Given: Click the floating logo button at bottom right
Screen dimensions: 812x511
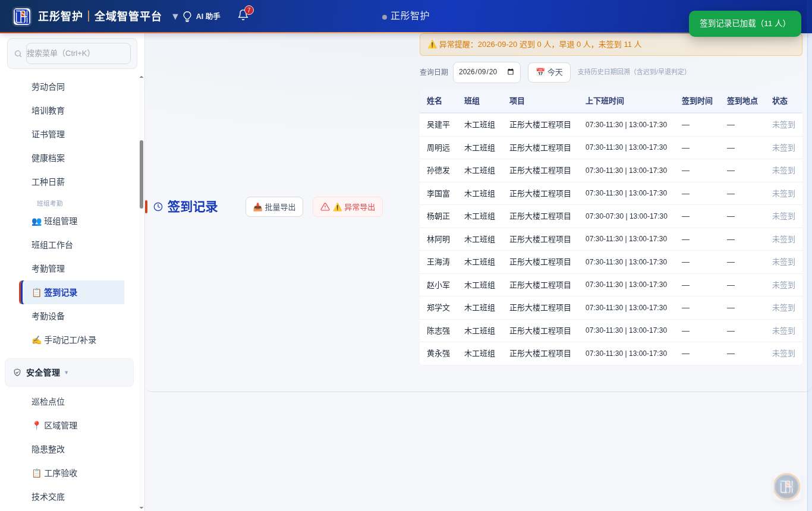Looking at the screenshot, I should [786, 487].
